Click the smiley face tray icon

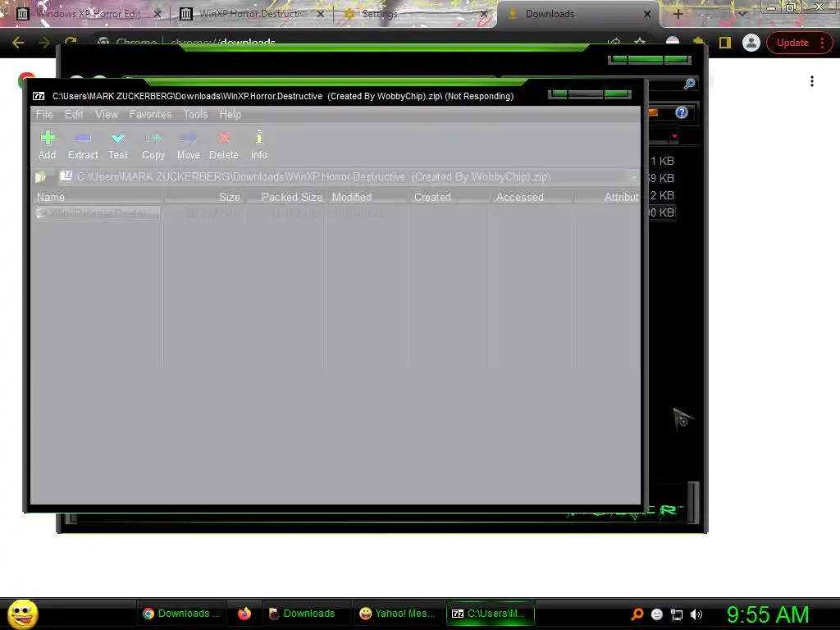(657, 614)
